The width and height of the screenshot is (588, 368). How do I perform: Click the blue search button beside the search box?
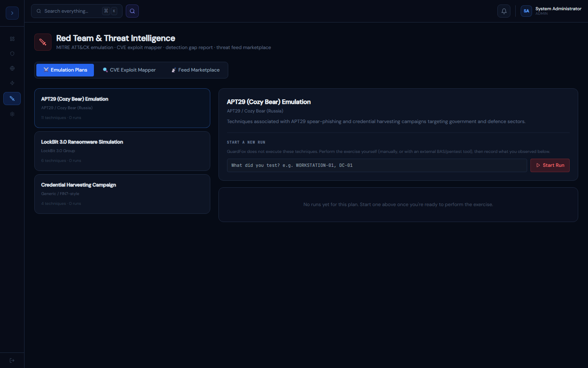[x=132, y=11]
